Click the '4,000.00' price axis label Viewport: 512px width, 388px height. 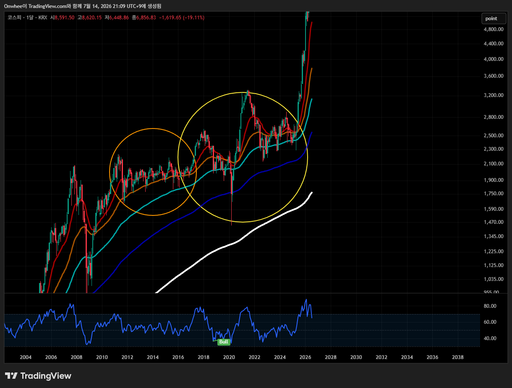click(494, 59)
